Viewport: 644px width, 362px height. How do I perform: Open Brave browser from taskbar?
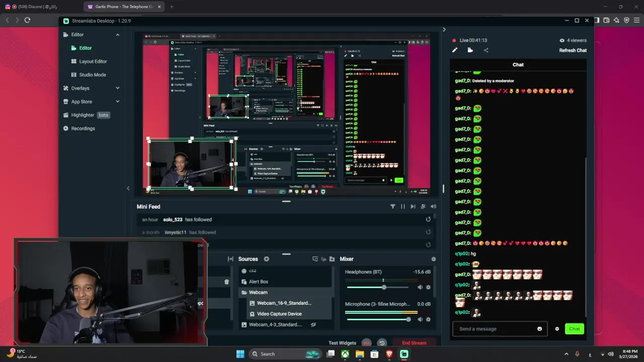tap(389, 354)
